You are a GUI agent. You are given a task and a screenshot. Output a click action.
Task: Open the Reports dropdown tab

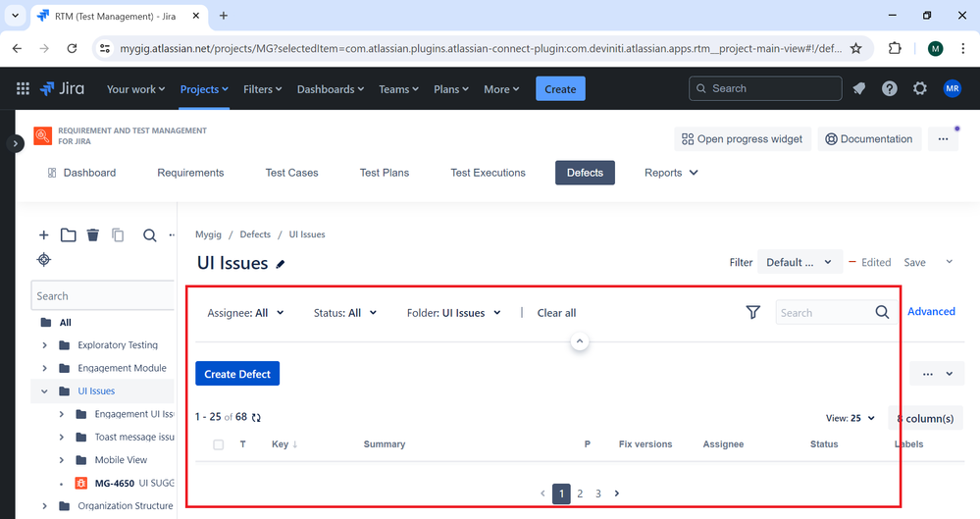pyautogui.click(x=671, y=173)
